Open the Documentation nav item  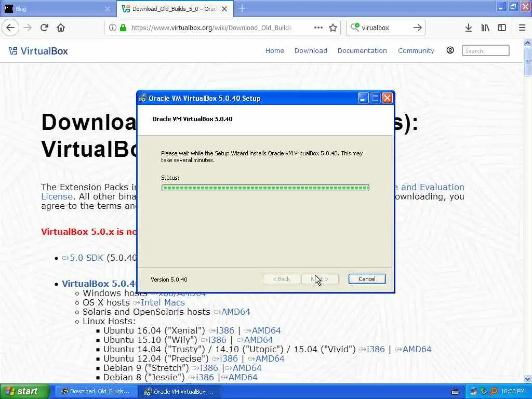362,50
